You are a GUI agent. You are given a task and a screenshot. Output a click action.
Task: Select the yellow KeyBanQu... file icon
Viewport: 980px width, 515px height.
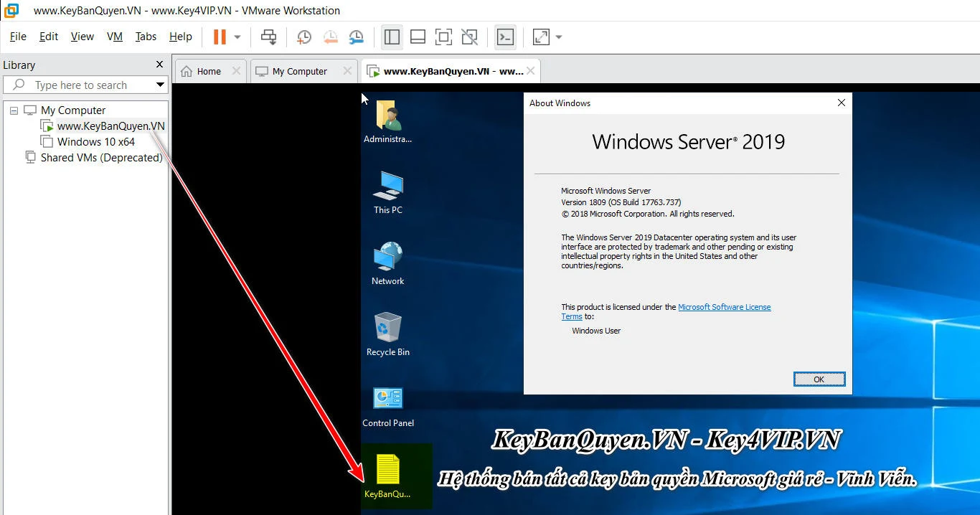pos(387,476)
